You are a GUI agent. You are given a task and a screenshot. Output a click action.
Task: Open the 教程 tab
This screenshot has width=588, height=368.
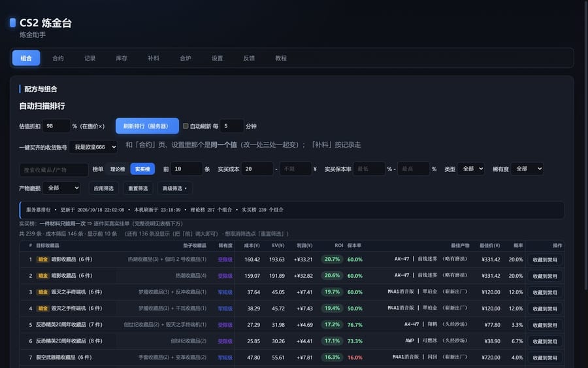tap(281, 58)
